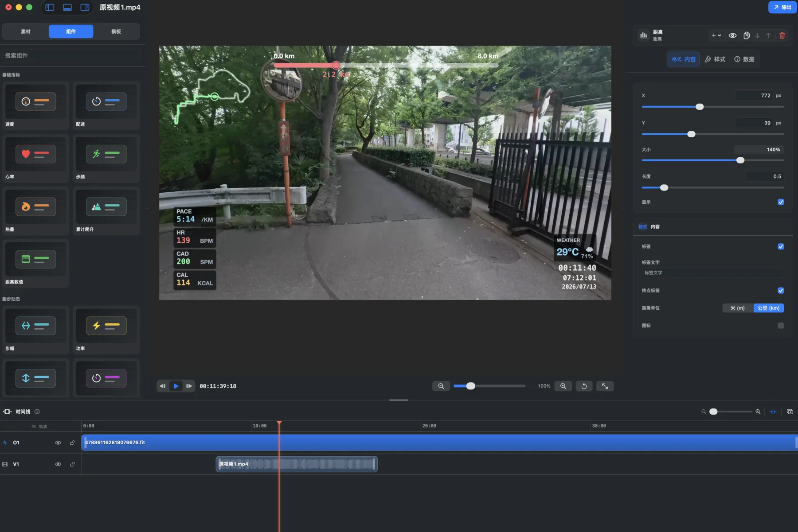Click the 标签文字 text input
Screen dimensions: 798x532
(713, 273)
